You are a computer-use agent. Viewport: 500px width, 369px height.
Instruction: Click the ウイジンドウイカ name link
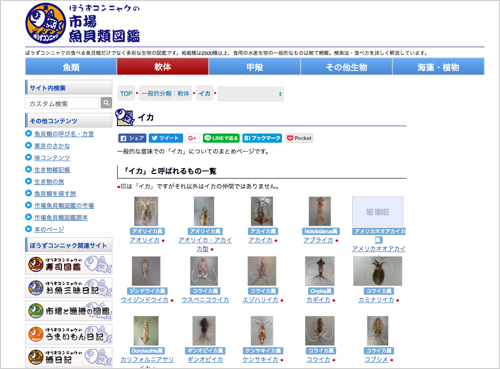tap(145, 300)
